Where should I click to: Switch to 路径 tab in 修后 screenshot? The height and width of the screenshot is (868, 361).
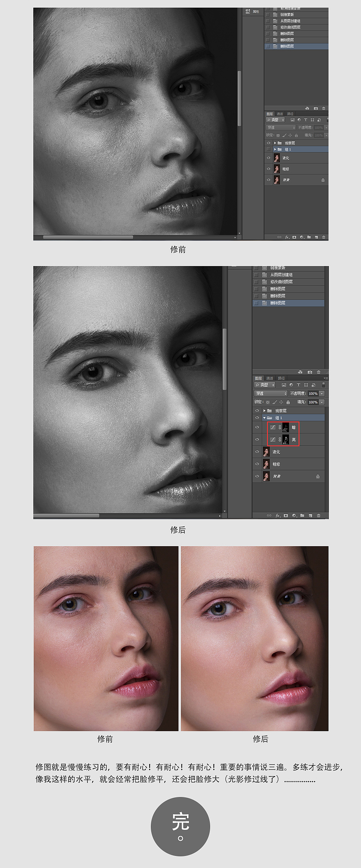click(x=281, y=378)
